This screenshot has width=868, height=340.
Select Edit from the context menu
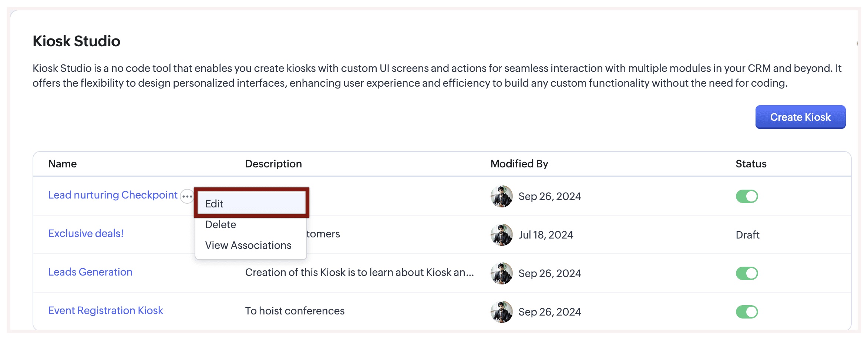click(x=252, y=204)
